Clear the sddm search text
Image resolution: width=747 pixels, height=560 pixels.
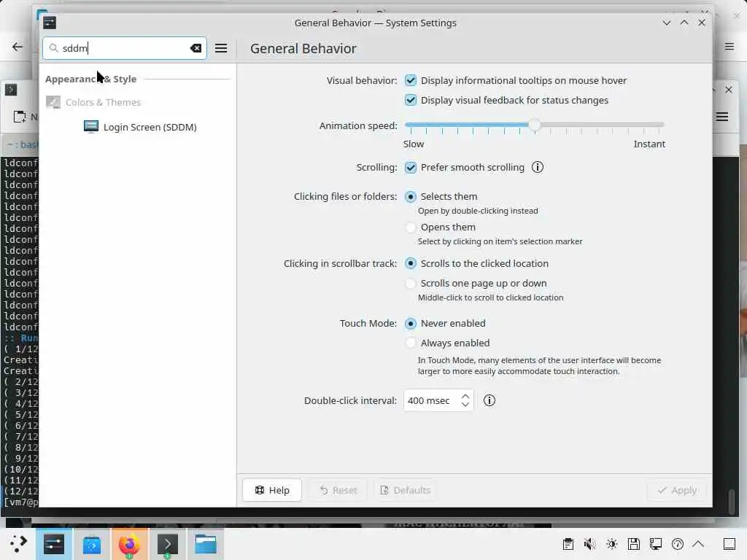[196, 48]
